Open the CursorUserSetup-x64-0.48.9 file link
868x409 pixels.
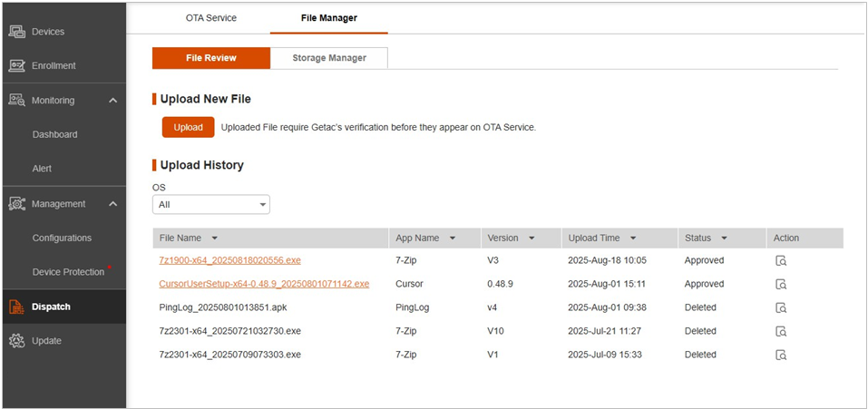[x=264, y=284]
